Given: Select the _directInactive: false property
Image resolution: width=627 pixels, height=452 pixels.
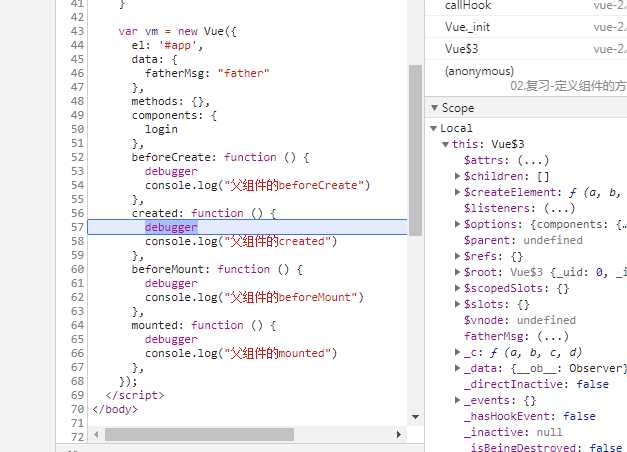Looking at the screenshot, I should tap(536, 384).
